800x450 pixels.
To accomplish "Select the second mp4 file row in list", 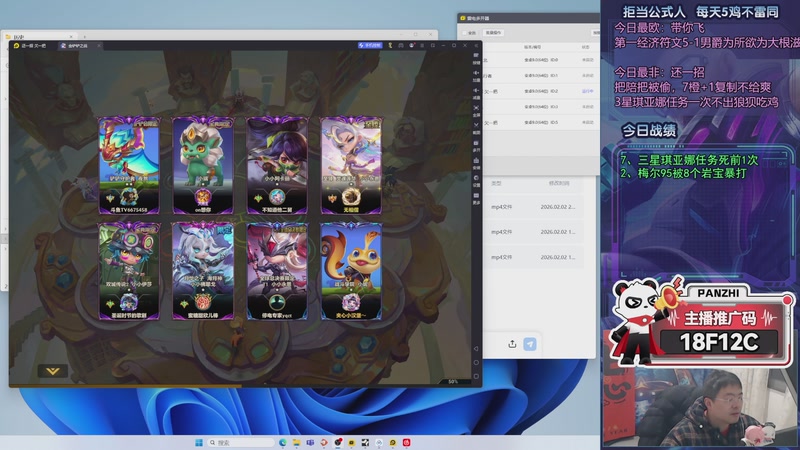I will point(533,232).
